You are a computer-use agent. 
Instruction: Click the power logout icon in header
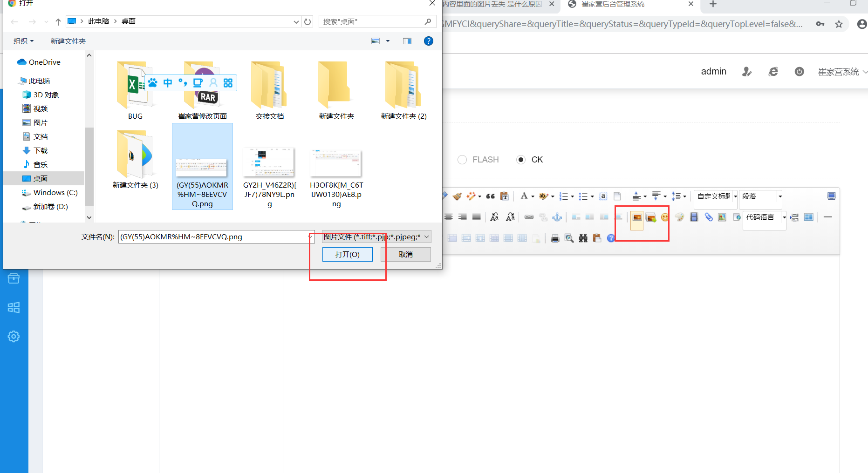[x=799, y=72]
